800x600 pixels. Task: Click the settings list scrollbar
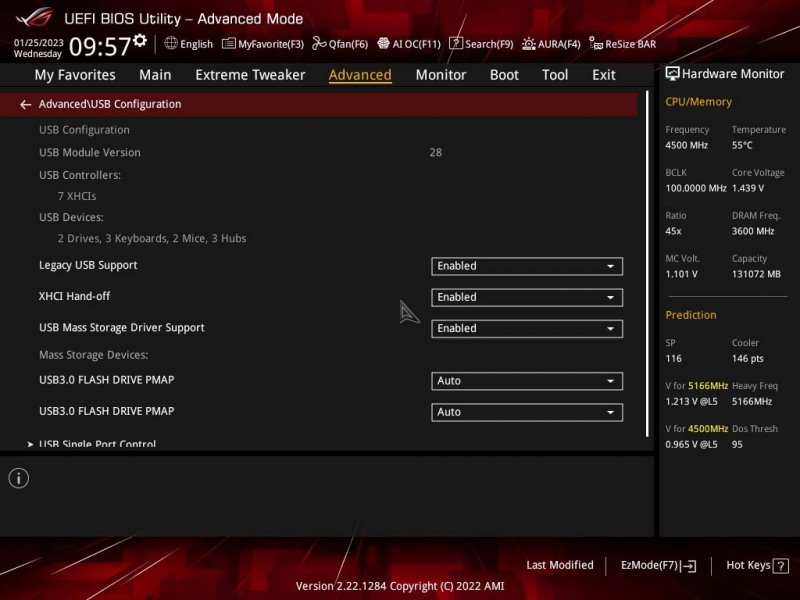[647, 264]
